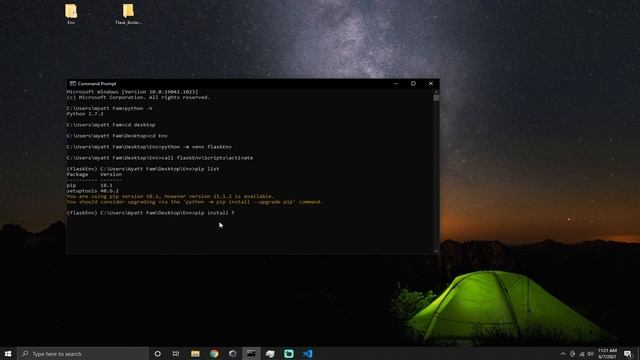Viewport: 640px width, 360px height.
Task: Click the Command Prompt taskbar icon
Action: [x=251, y=353]
